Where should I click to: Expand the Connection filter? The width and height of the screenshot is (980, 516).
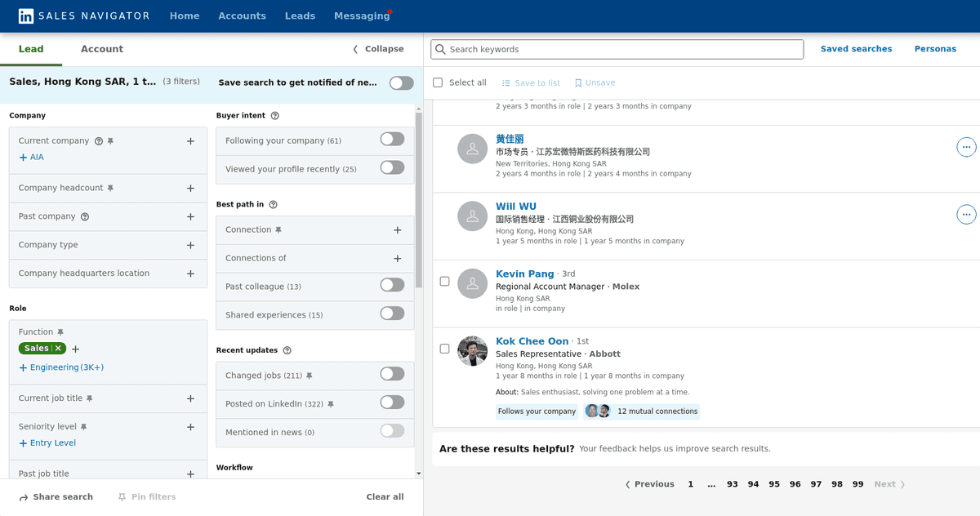point(398,230)
